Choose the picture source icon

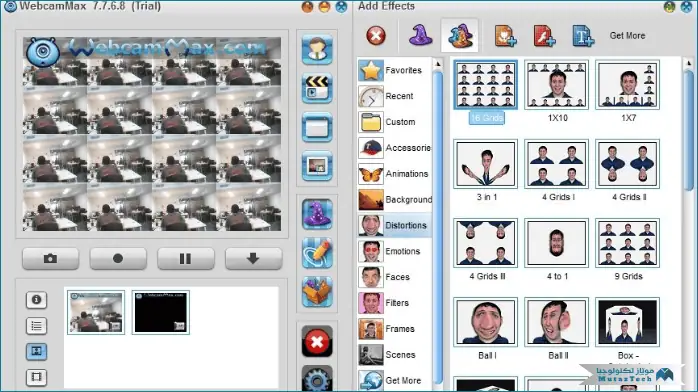pyautogui.click(x=317, y=166)
